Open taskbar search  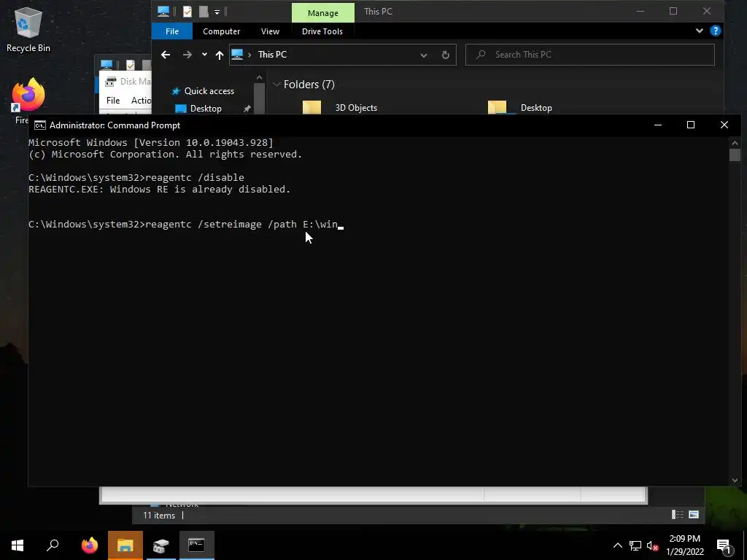(x=53, y=545)
